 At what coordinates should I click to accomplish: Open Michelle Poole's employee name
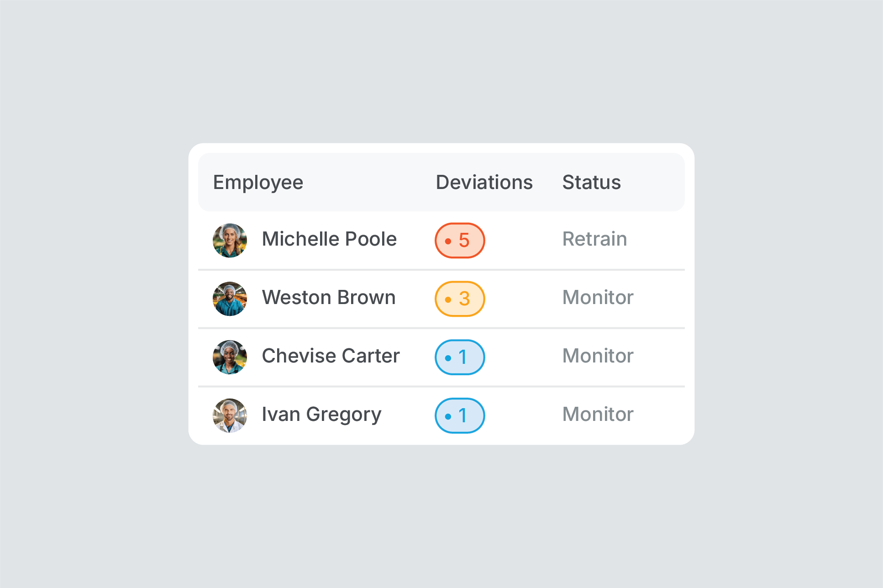coord(329,239)
